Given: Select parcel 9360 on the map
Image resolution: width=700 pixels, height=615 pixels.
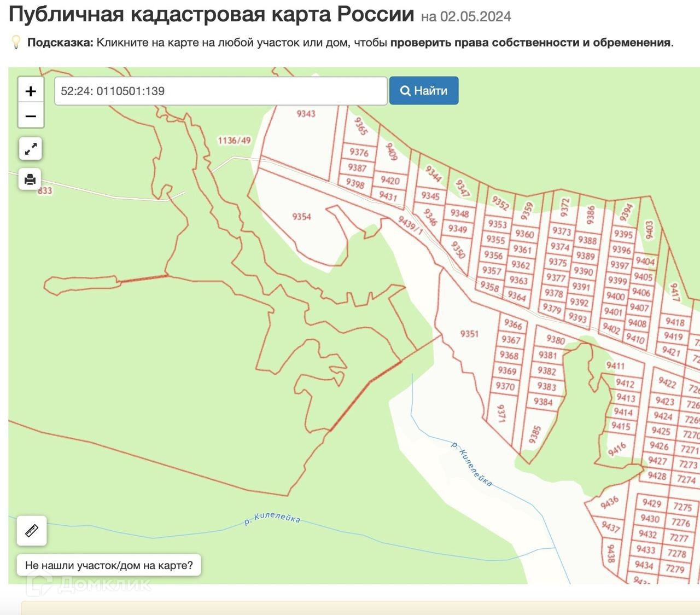Looking at the screenshot, I should click(x=524, y=234).
